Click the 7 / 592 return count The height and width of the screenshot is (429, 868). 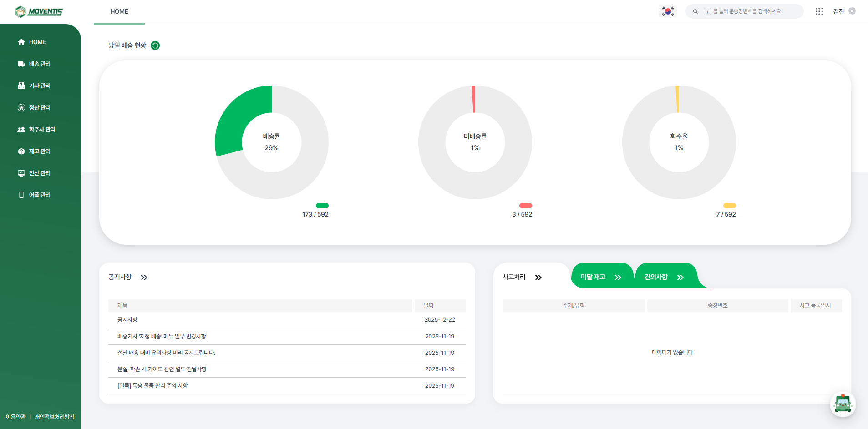click(x=726, y=214)
